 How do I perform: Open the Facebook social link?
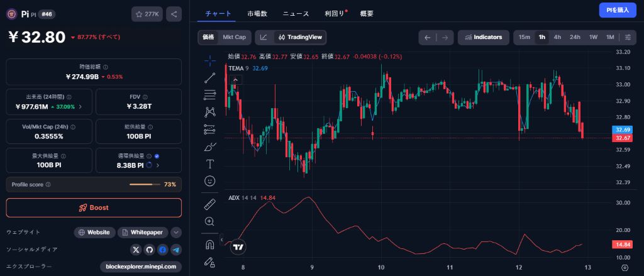(x=163, y=250)
